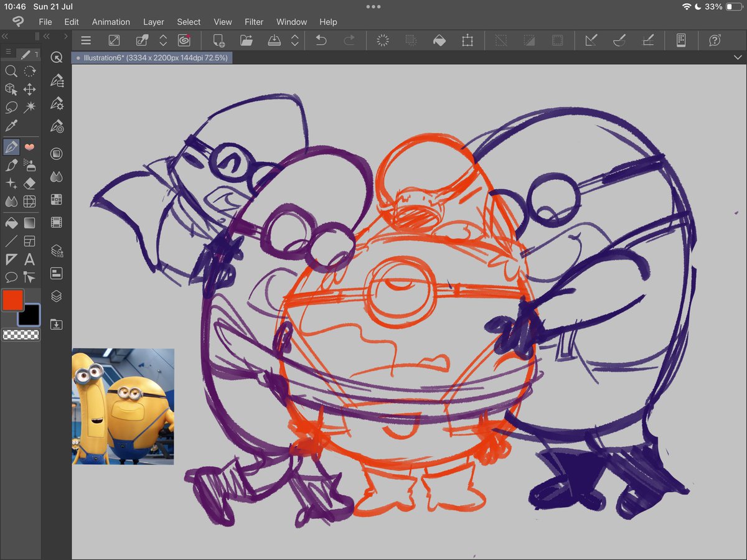Open the Edit menu
The width and height of the screenshot is (747, 560).
(x=72, y=22)
